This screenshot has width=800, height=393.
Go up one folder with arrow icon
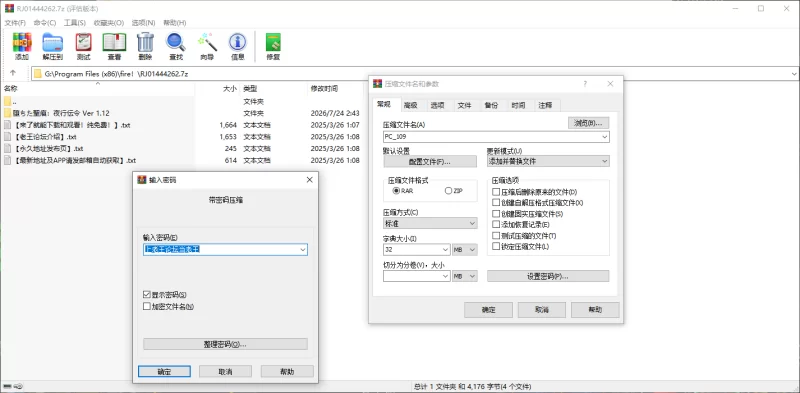click(13, 73)
